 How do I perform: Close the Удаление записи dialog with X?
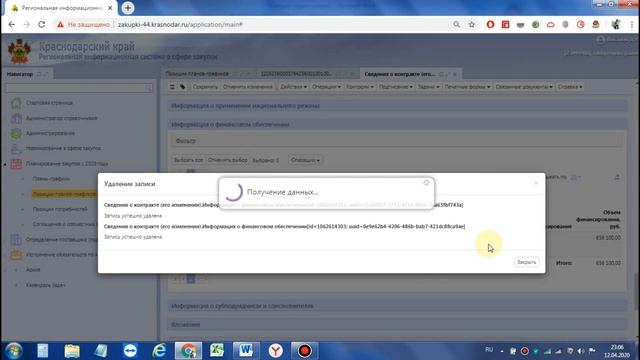tap(536, 183)
